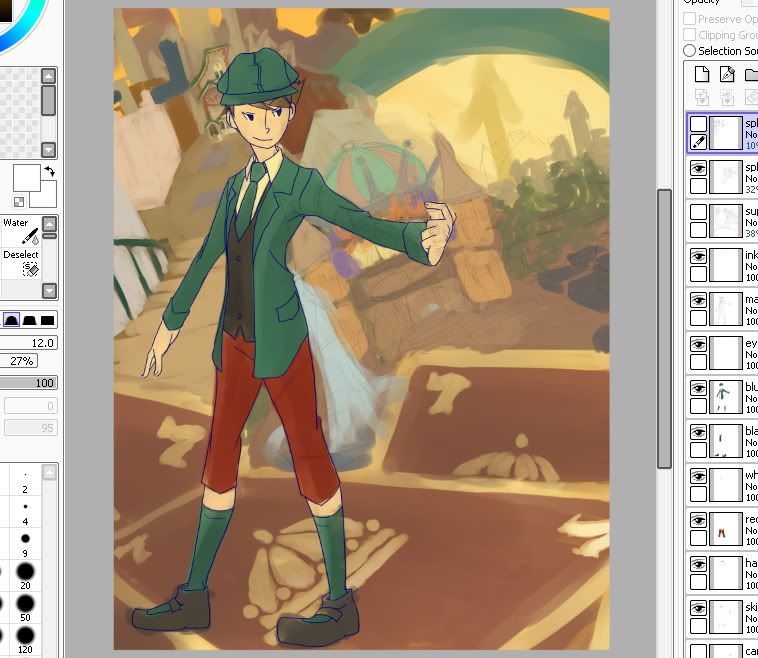The height and width of the screenshot is (658, 758).
Task: Click the swap foreground/background colors arrow
Action: point(49,173)
